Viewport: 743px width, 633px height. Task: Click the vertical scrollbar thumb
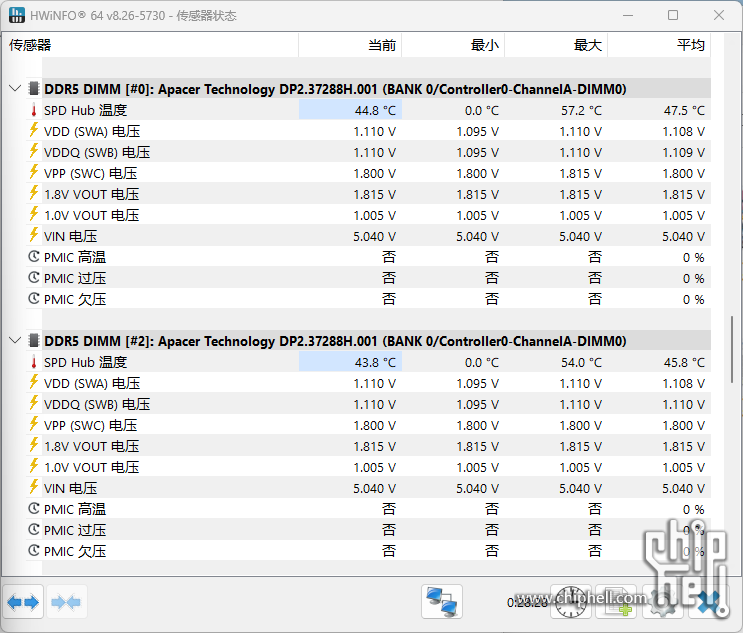coord(732,349)
